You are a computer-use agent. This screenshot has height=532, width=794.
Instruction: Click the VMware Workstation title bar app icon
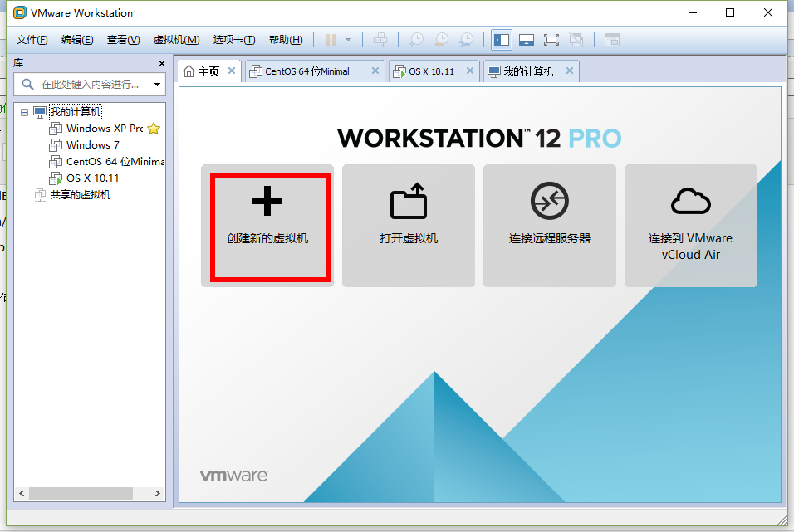click(x=20, y=12)
